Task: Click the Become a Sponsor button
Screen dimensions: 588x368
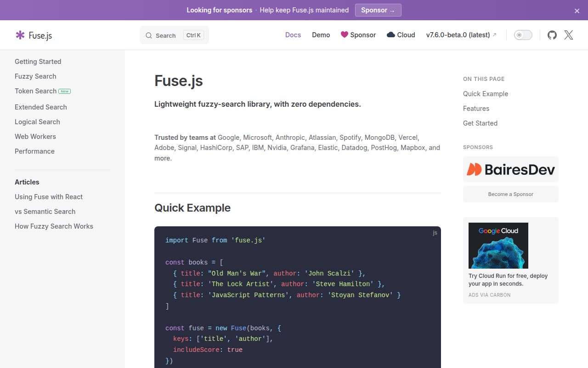Action: [x=511, y=194]
